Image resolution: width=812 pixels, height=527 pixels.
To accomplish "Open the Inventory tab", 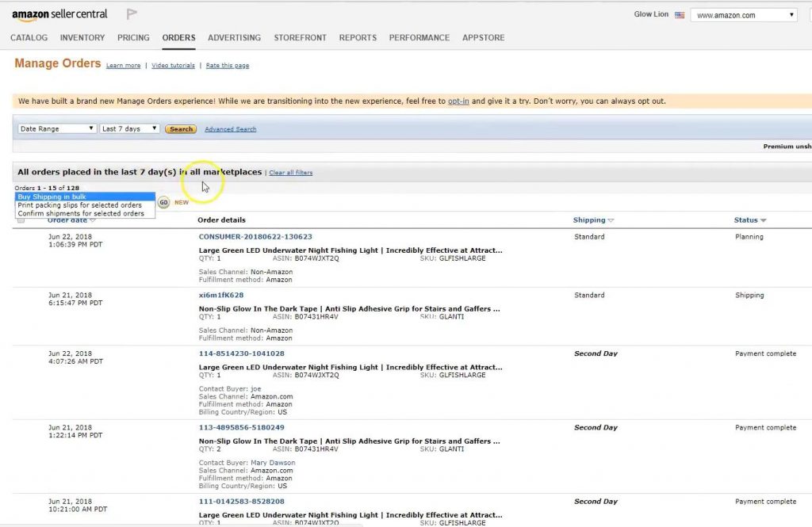I will tap(82, 37).
